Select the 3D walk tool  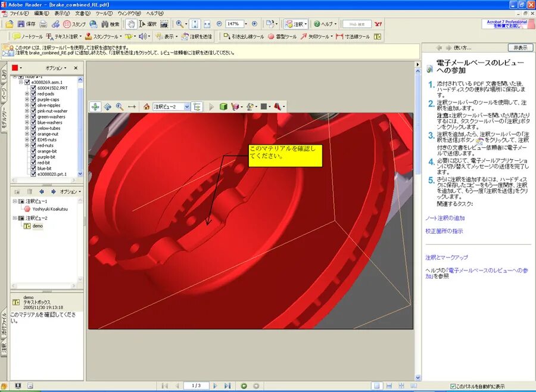tap(132, 107)
